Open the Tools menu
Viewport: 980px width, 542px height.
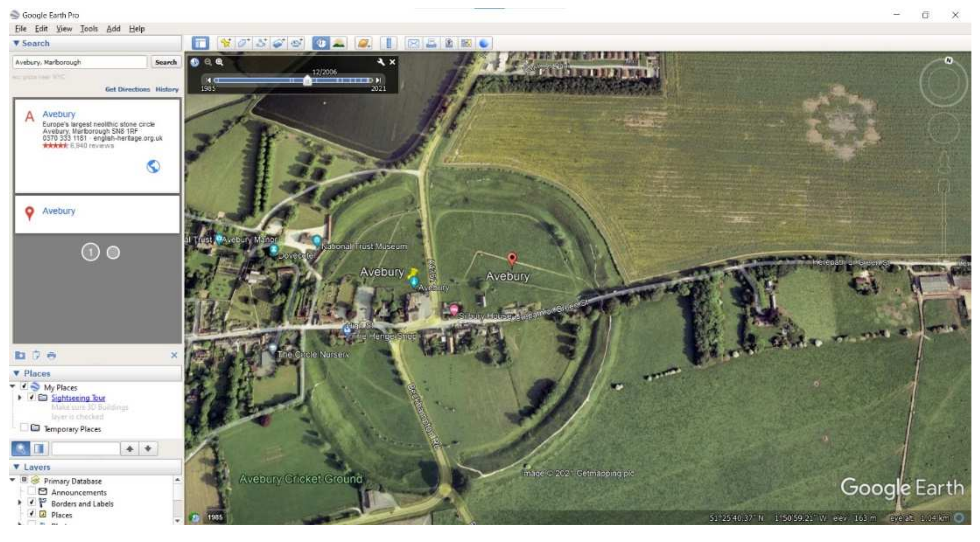coord(89,29)
